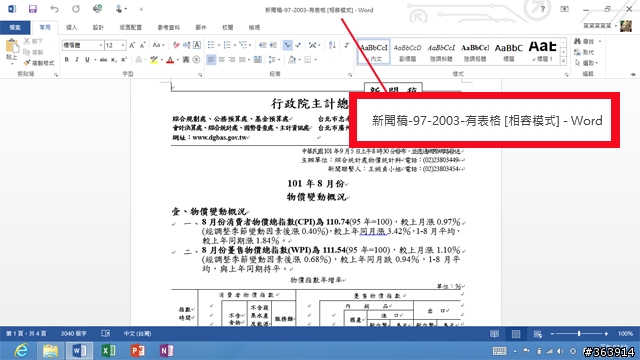Decrease the paragraph indent

point(263,45)
